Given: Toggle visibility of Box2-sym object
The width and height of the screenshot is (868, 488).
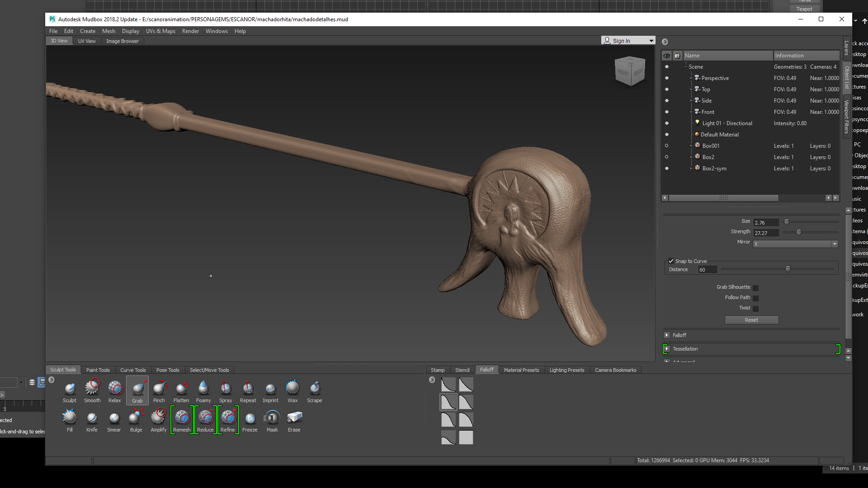Looking at the screenshot, I should point(666,169).
